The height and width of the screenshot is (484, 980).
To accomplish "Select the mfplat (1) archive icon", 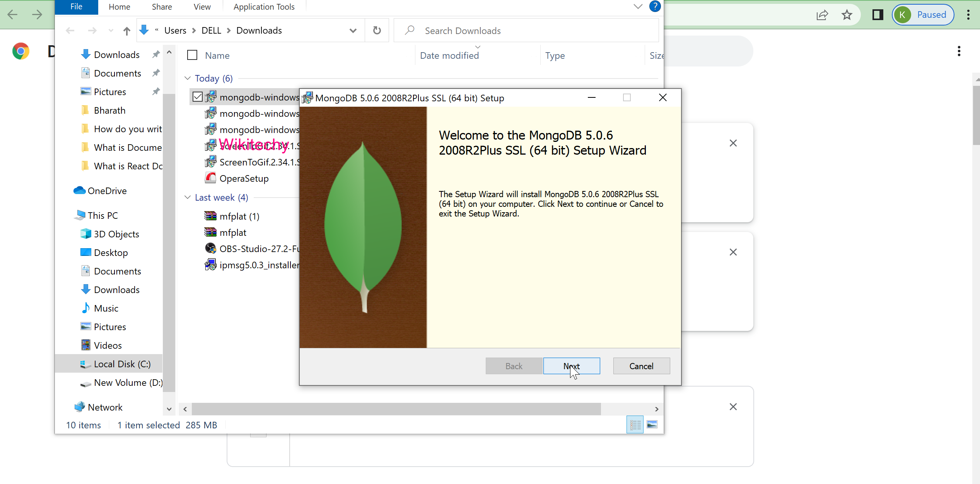I will (210, 216).
